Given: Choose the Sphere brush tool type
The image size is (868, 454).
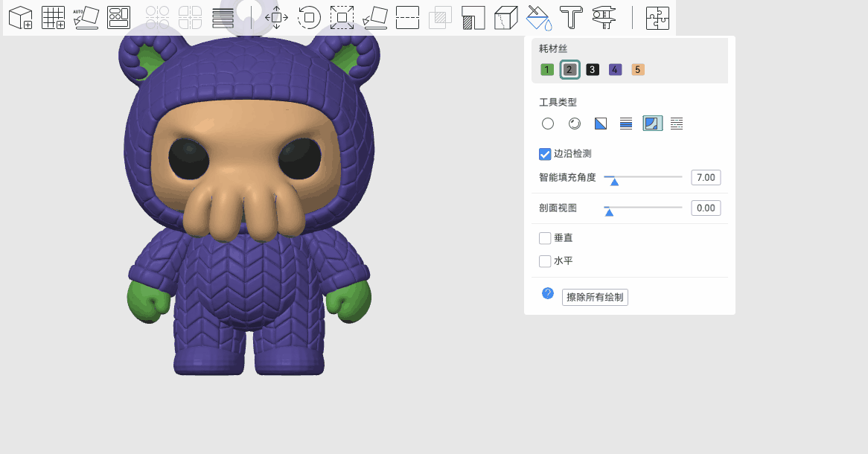Looking at the screenshot, I should (x=575, y=124).
